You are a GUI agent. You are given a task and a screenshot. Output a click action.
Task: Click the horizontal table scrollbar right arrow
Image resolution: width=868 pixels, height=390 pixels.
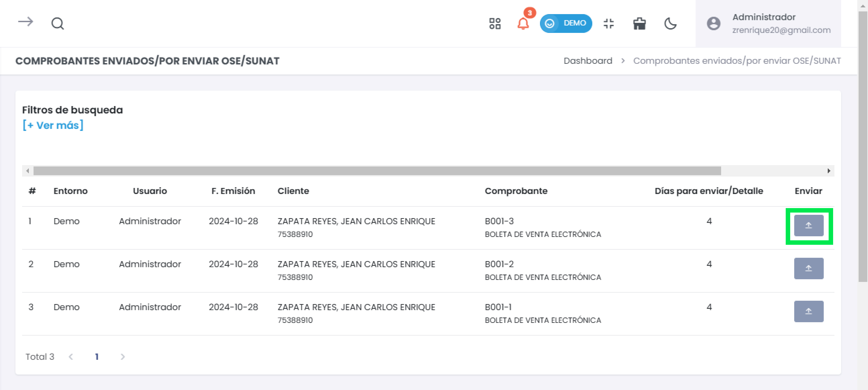tap(829, 171)
